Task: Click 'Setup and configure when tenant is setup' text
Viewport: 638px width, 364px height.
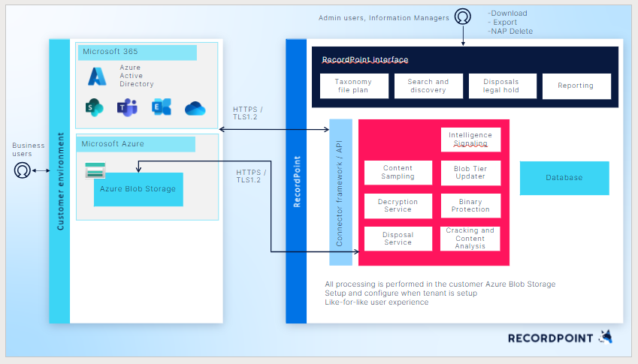Action: click(x=401, y=293)
